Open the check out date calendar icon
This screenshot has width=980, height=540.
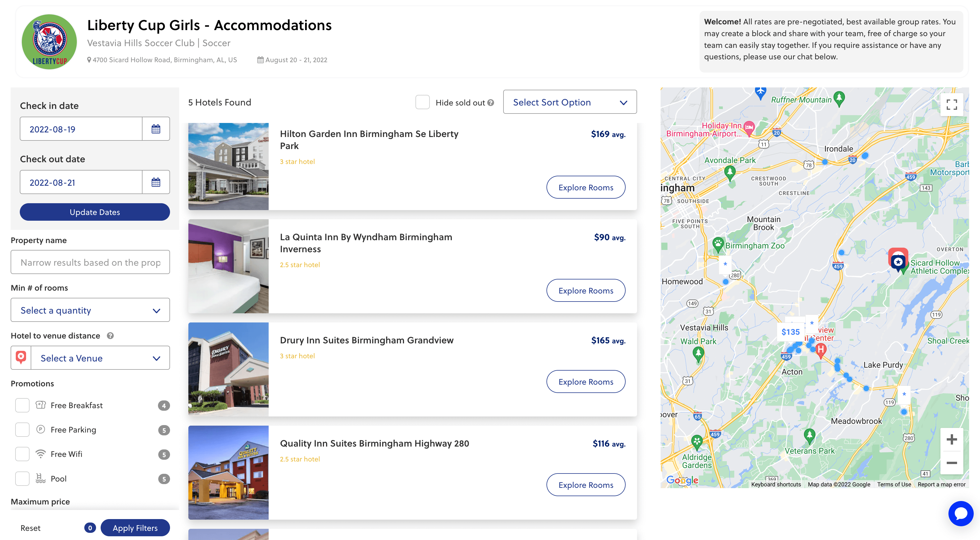pyautogui.click(x=156, y=182)
